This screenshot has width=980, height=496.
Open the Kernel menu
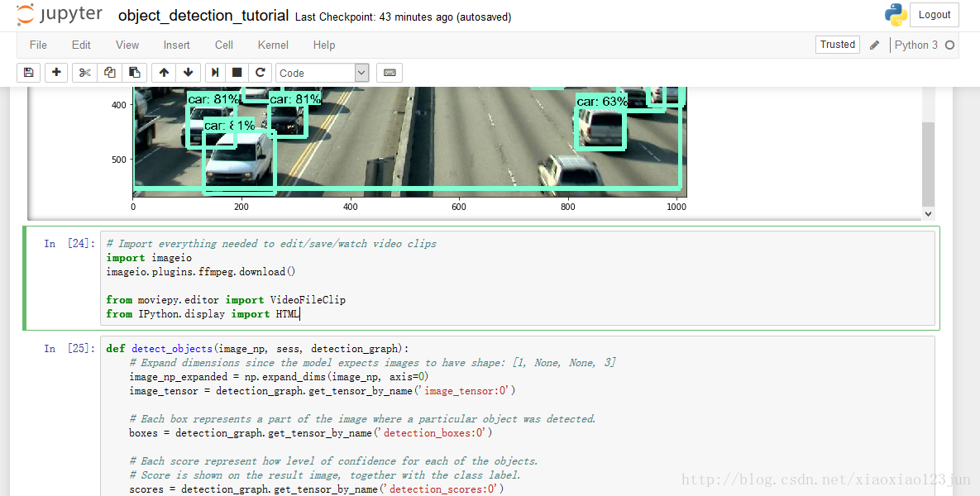(273, 45)
